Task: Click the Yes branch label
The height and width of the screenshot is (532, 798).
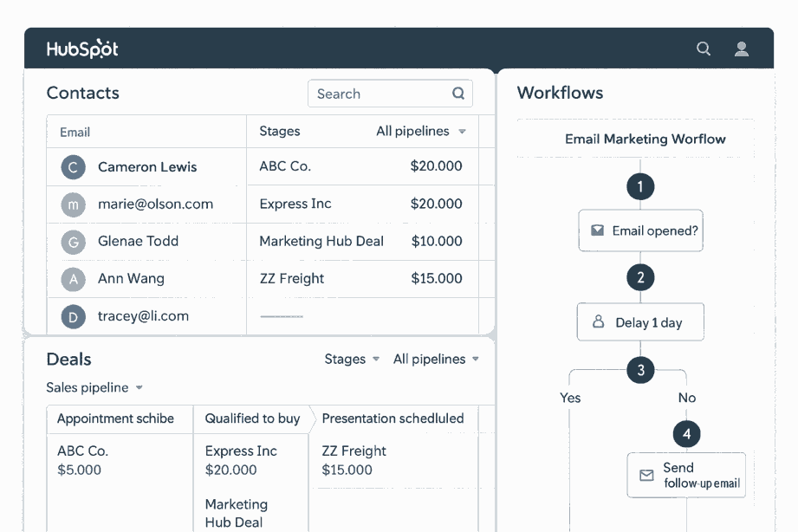Action: (570, 398)
